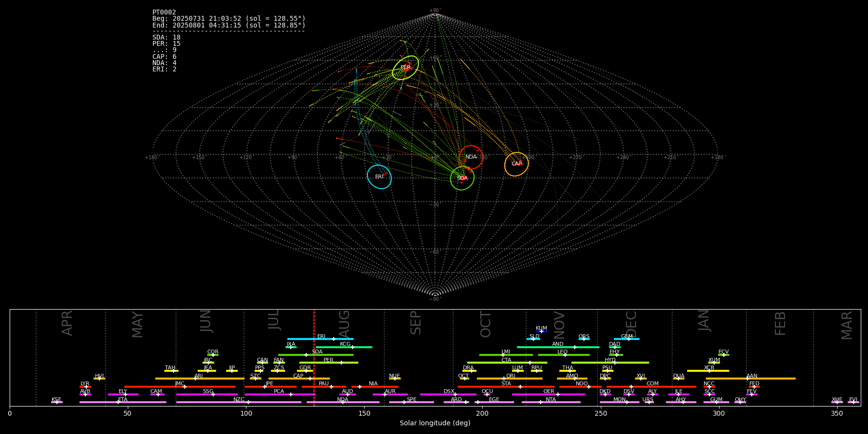
Task: Click the XCB shower bar in timeline
Action: [x=708, y=371]
